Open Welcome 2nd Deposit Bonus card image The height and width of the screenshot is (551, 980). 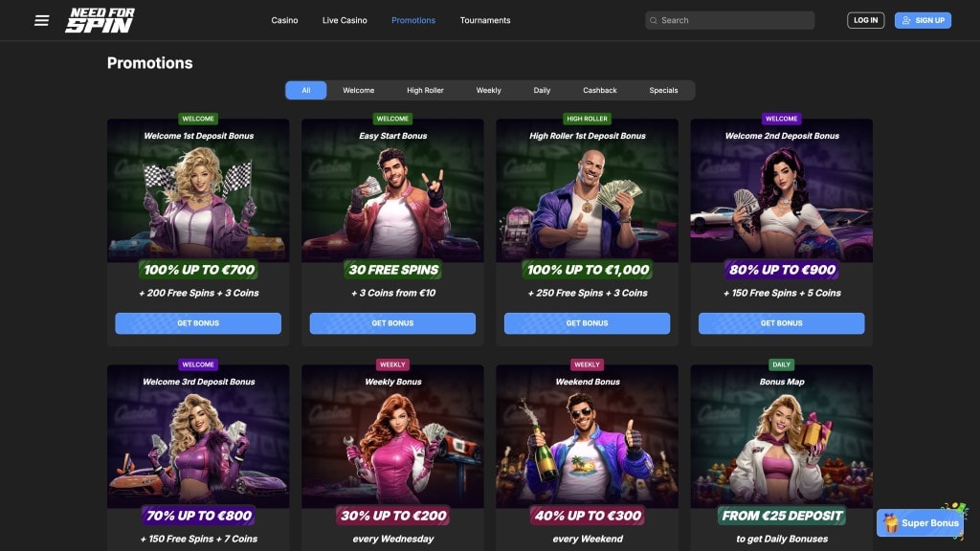pyautogui.click(x=781, y=190)
